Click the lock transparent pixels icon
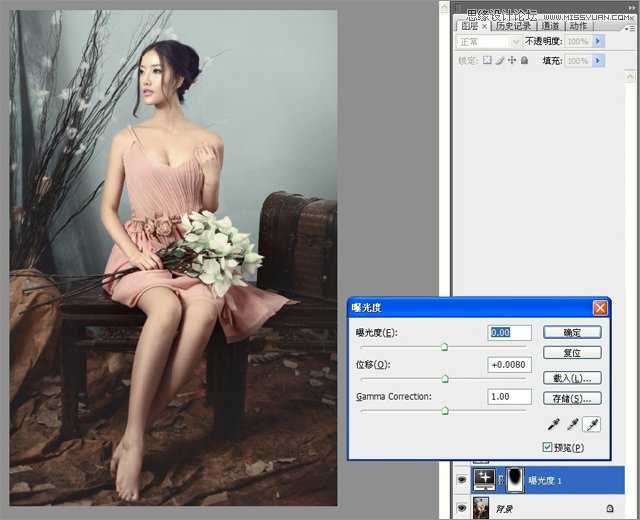This screenshot has height=520, width=640. 487,61
